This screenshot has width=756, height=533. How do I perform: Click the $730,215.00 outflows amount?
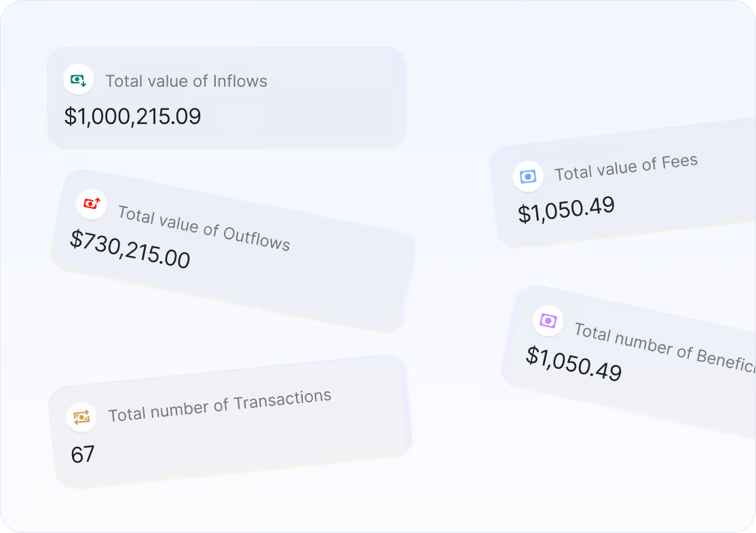[130, 250]
